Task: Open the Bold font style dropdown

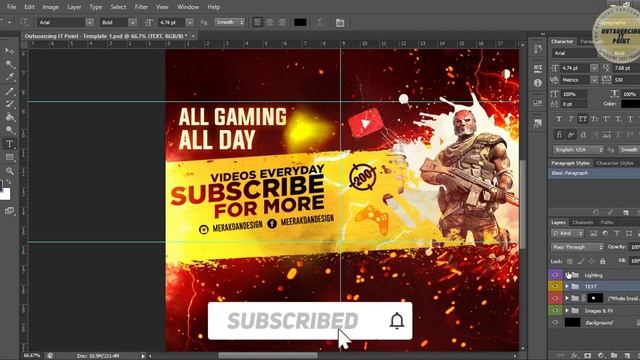Action: pyautogui.click(x=132, y=22)
